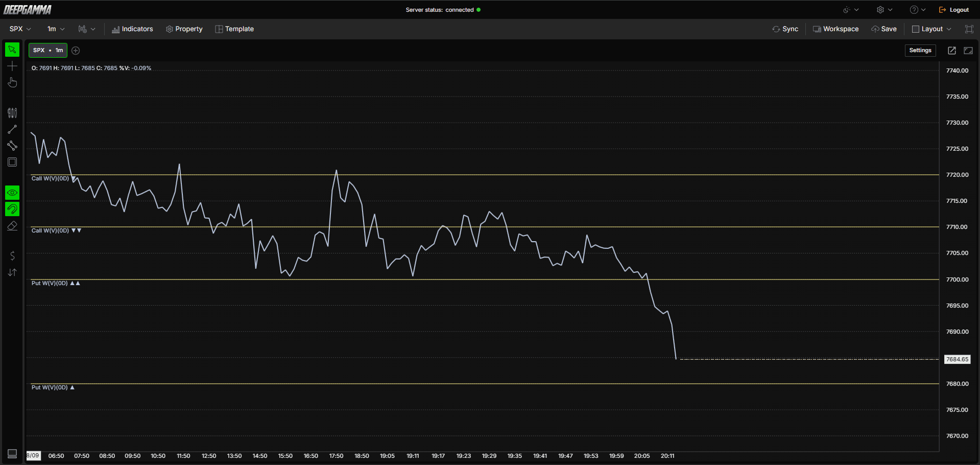This screenshot has width=980, height=465.
Task: Select the trend line drawing tool
Action: point(12,129)
